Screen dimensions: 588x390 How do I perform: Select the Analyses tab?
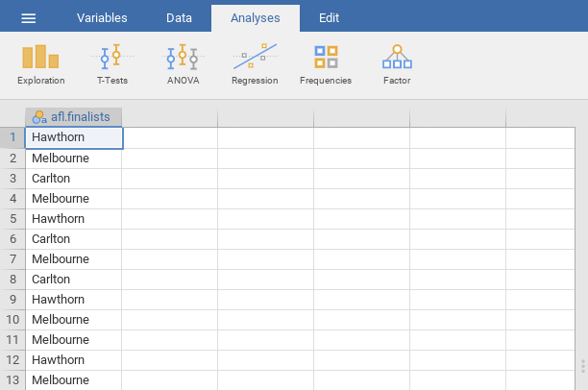click(256, 18)
